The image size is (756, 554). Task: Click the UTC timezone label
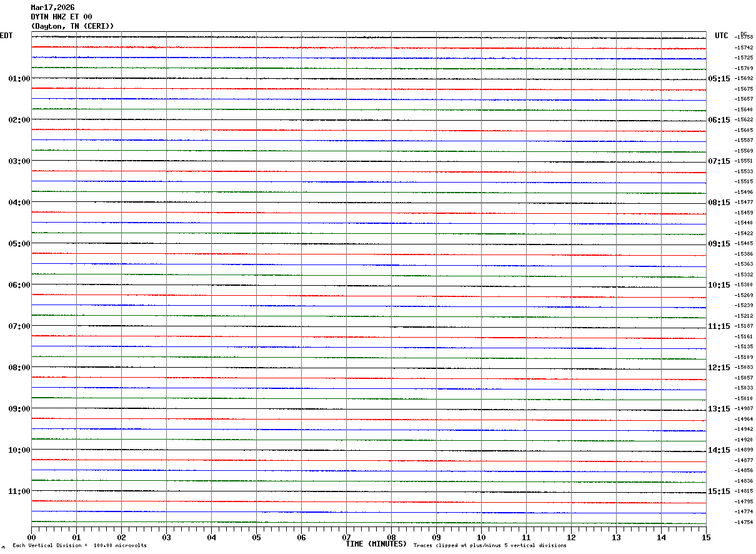722,36
